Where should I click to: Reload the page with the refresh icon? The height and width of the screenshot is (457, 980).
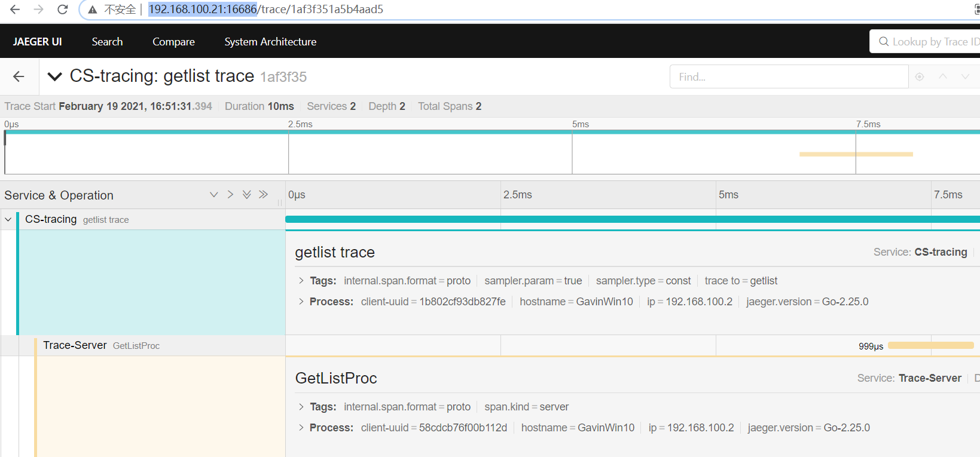pos(62,10)
